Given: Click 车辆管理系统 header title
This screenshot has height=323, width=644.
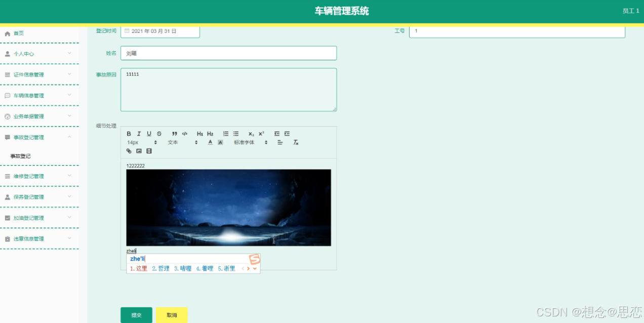Looking at the screenshot, I should (342, 11).
